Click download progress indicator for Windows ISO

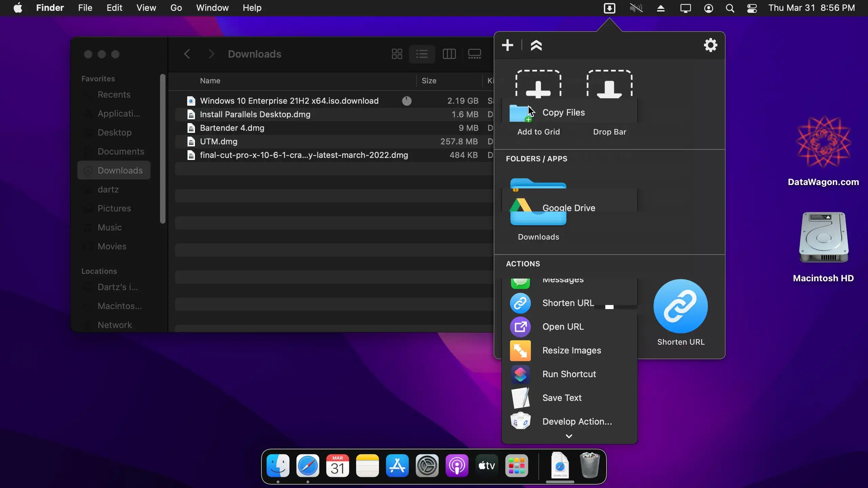pos(407,101)
